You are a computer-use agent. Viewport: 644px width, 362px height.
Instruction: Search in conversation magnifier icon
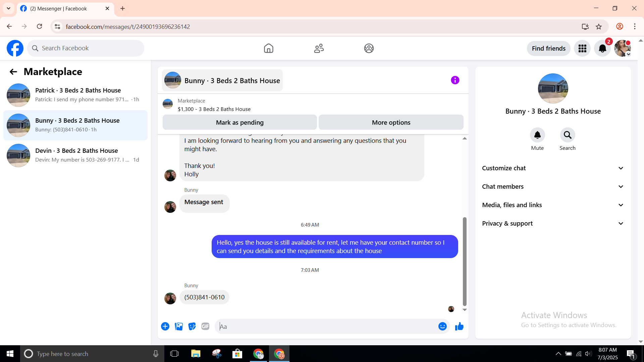[567, 135]
